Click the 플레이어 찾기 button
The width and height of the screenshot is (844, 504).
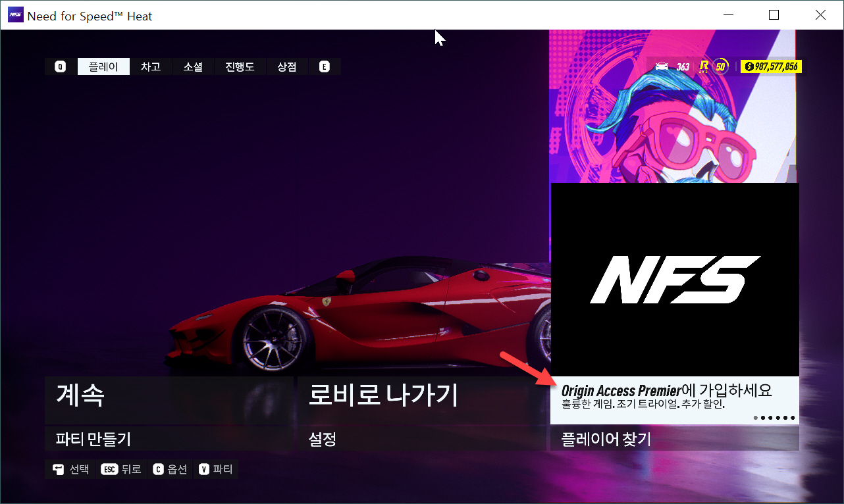[x=675, y=438]
